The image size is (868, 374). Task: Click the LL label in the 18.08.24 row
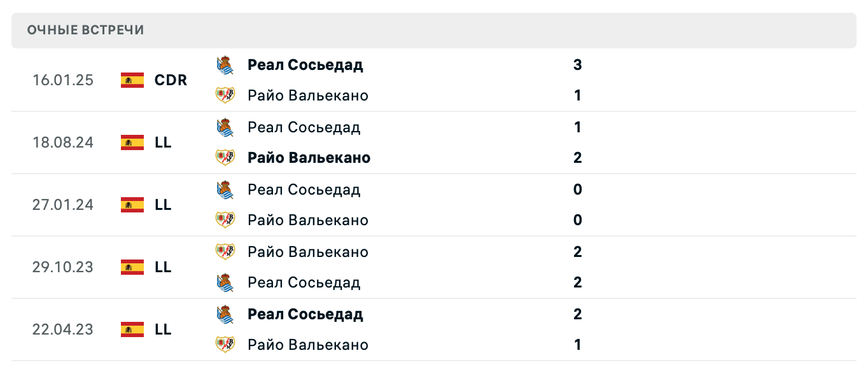(164, 142)
